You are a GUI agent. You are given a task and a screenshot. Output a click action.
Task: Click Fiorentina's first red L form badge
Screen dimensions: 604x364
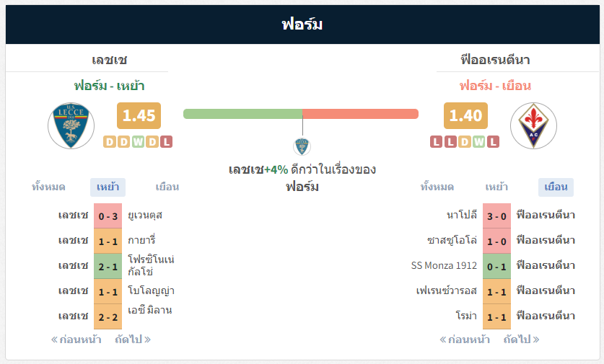436,142
